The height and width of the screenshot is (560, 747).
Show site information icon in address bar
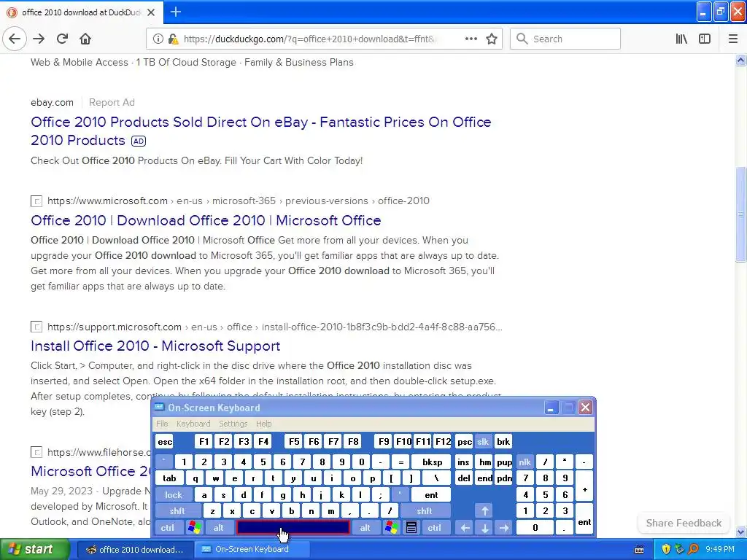click(158, 39)
